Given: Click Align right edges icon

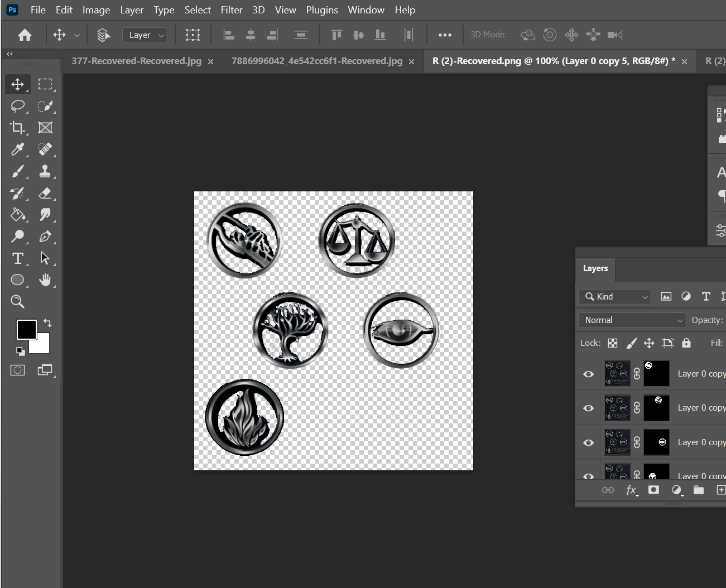Looking at the screenshot, I should pos(272,35).
